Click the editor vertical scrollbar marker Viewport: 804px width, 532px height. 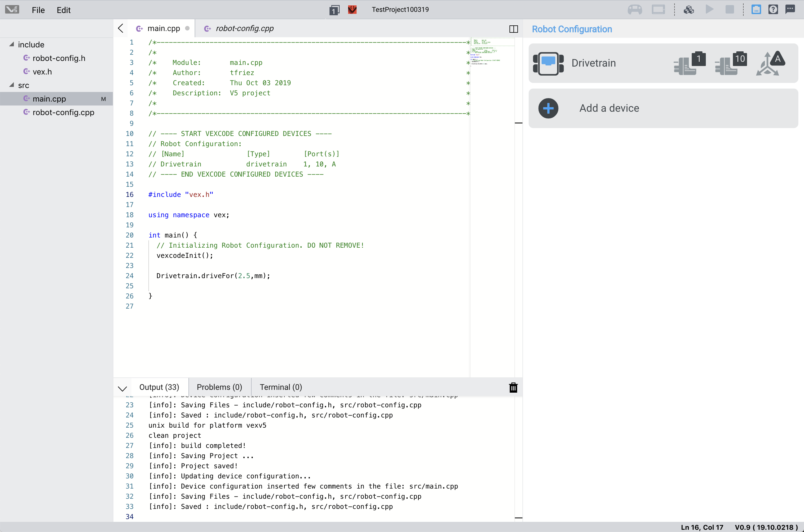pos(519,123)
